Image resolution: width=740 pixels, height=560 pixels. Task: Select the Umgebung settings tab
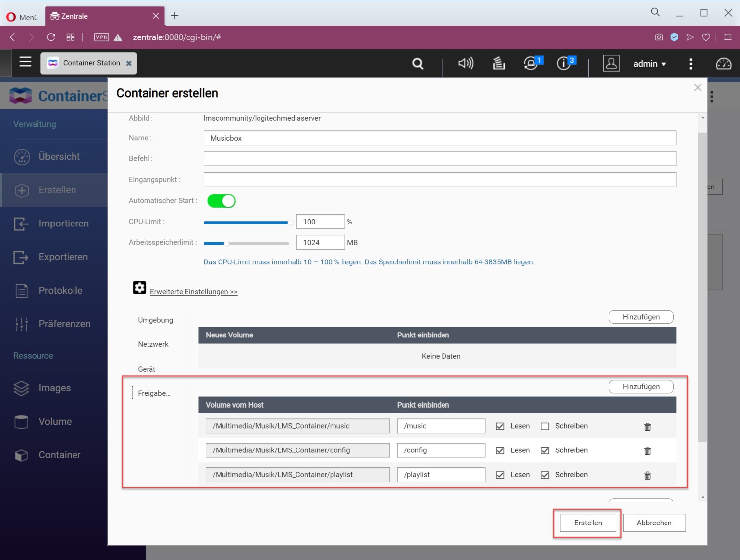pos(155,320)
